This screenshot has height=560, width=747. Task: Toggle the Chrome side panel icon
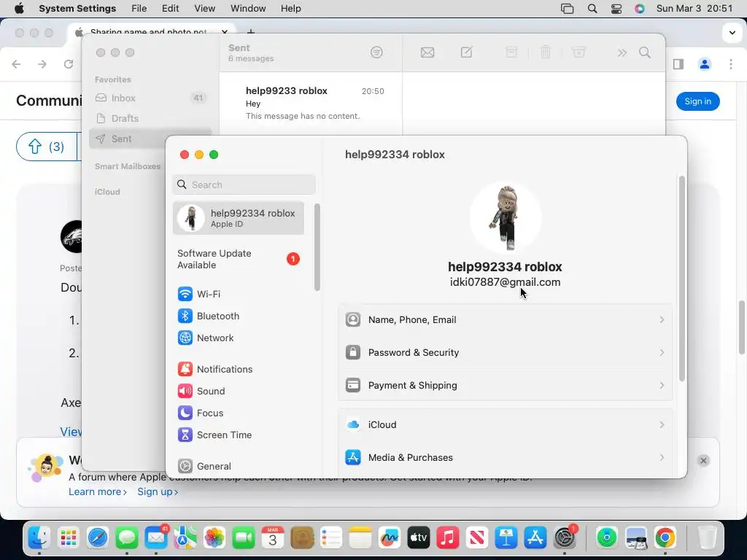(x=678, y=64)
